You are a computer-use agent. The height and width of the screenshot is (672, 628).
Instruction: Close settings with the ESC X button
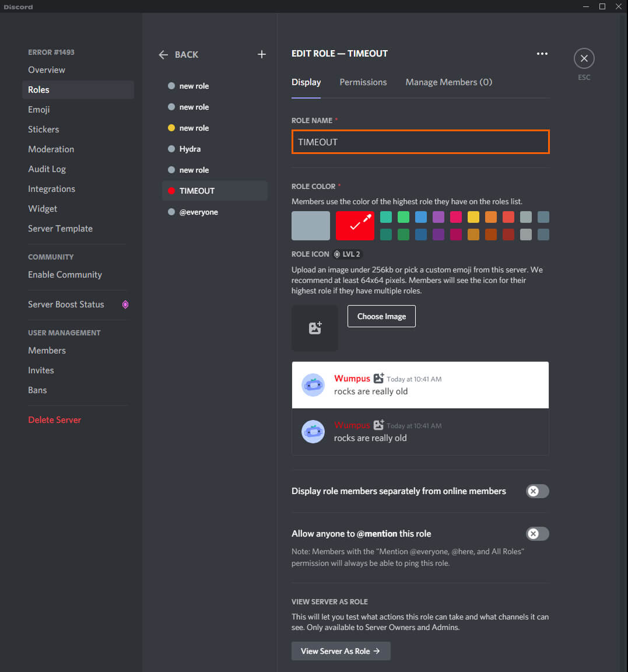coord(584,58)
